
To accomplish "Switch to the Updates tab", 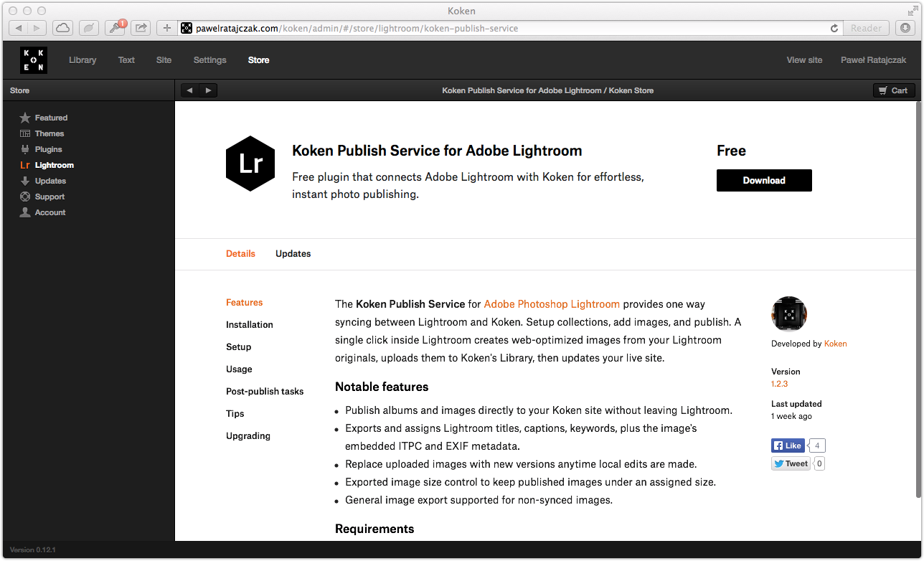I will tap(293, 254).
